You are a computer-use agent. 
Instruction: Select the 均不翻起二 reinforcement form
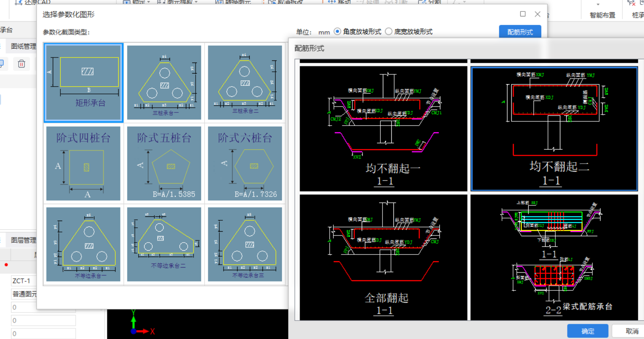tap(554, 128)
